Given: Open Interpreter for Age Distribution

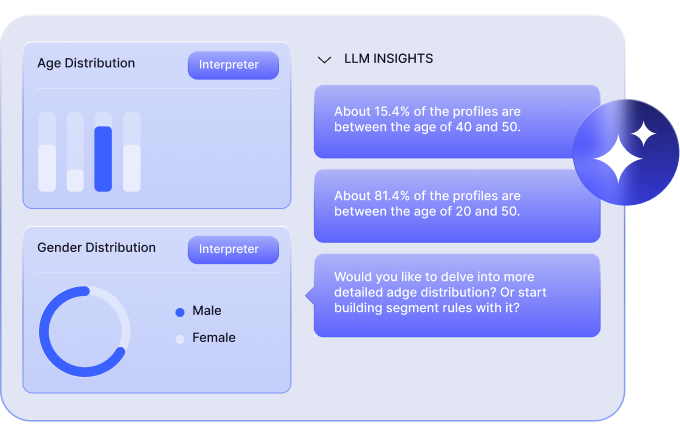Looking at the screenshot, I should click(233, 65).
